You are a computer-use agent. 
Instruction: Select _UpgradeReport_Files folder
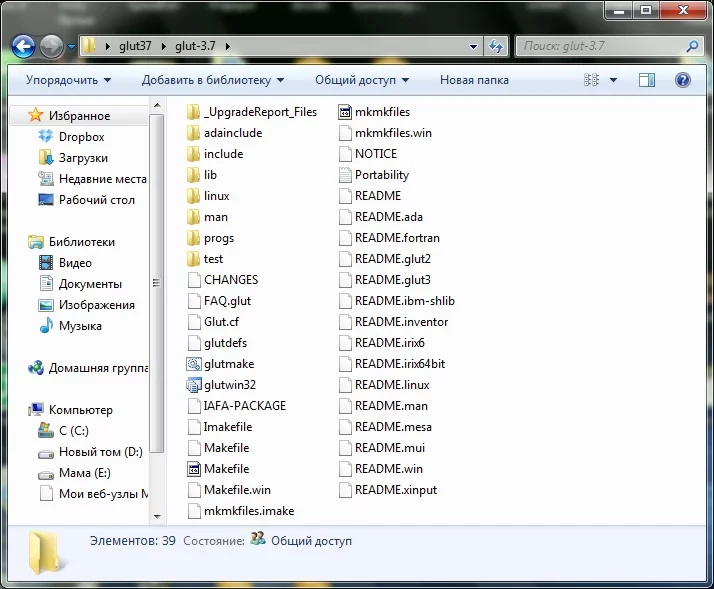252,112
